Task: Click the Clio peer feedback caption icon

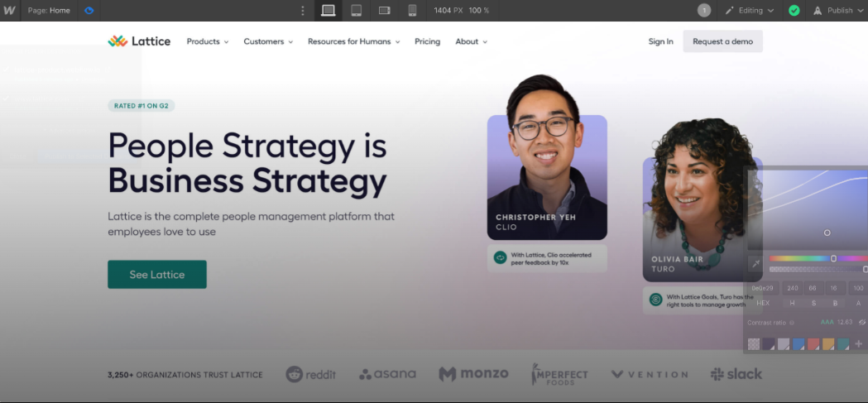Action: pyautogui.click(x=501, y=258)
